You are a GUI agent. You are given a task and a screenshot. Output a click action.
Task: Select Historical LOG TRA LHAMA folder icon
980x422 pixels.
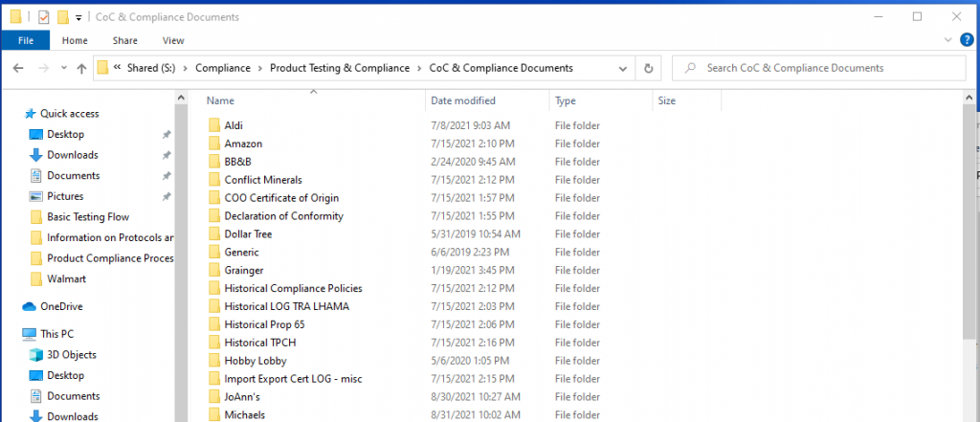point(214,307)
